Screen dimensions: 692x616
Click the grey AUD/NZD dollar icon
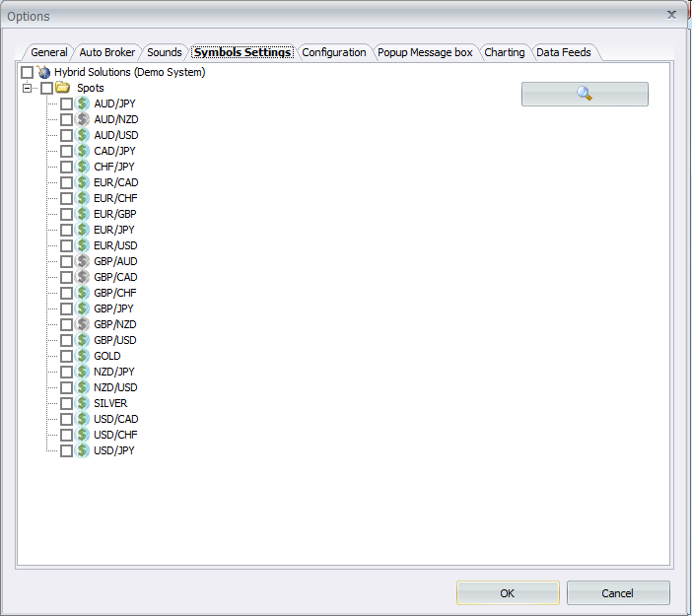point(82,119)
